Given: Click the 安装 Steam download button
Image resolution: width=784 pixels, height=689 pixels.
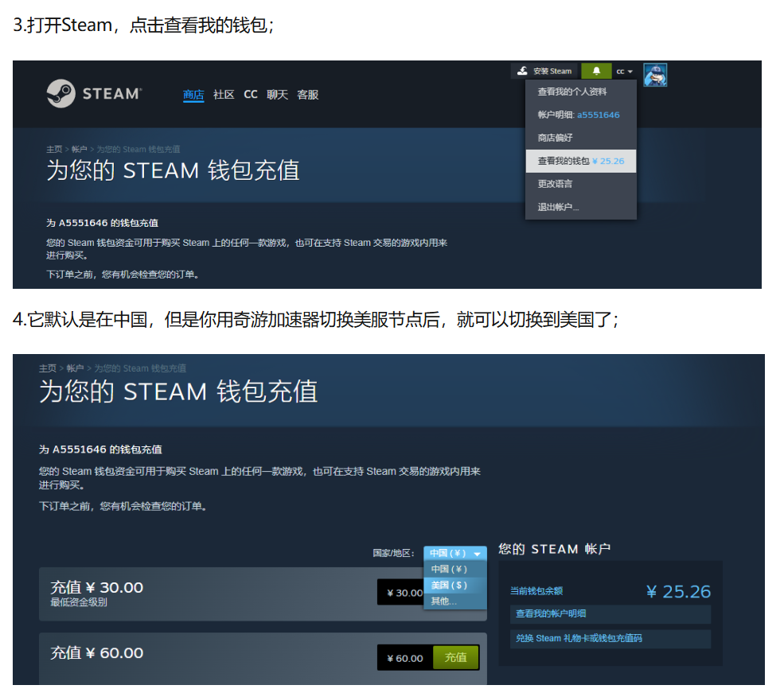Looking at the screenshot, I should coord(544,71).
